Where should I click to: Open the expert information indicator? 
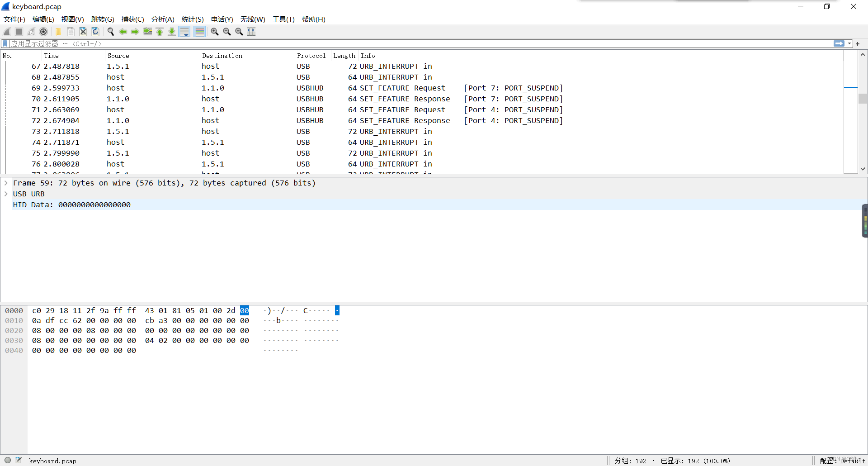point(7,461)
